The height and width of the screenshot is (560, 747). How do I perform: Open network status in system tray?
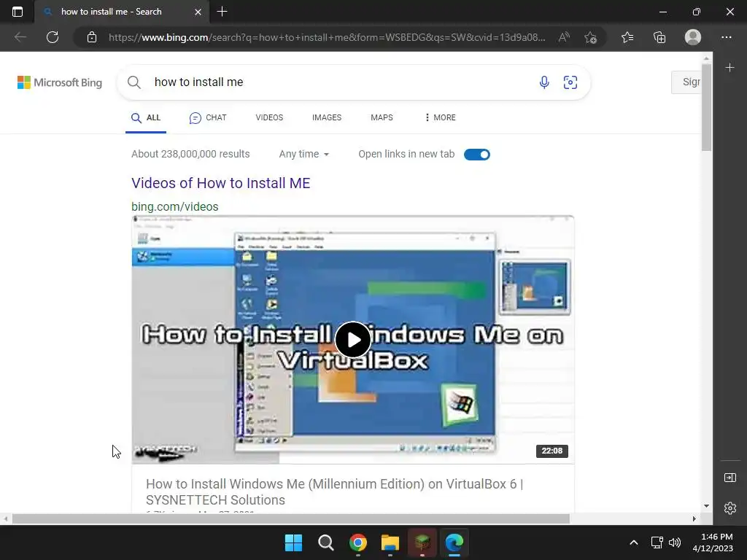click(x=657, y=542)
